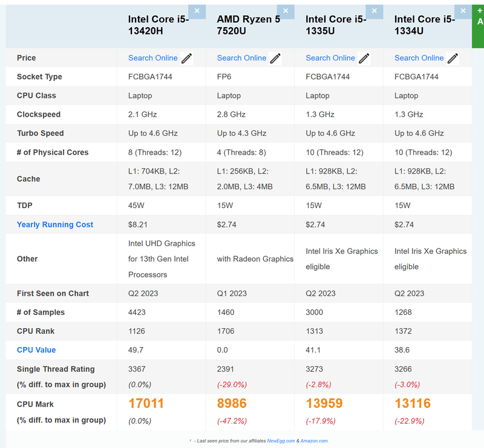The width and height of the screenshot is (484, 448).
Task: Click Intel UHD Graphics description cell
Action: tap(162, 259)
